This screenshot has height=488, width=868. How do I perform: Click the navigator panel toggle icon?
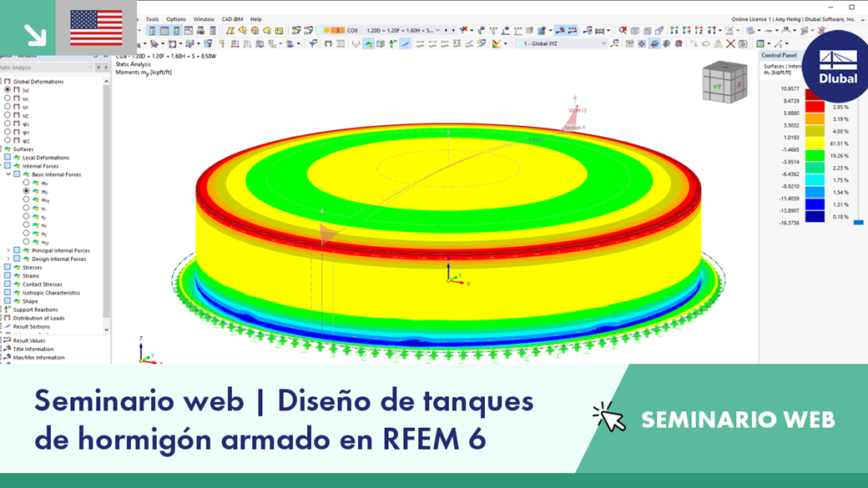click(152, 30)
